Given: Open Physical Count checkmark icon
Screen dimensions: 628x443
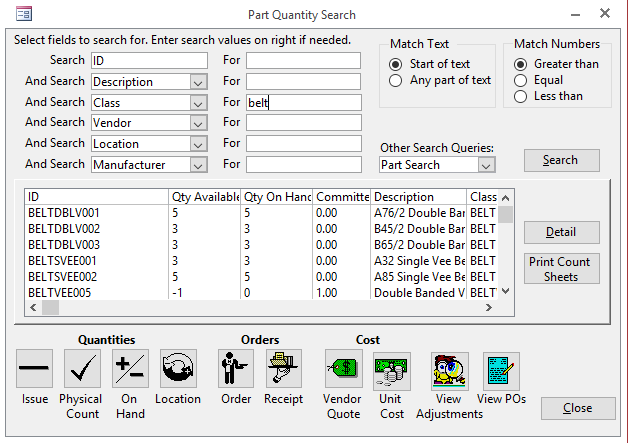Looking at the screenshot, I should (83, 369).
